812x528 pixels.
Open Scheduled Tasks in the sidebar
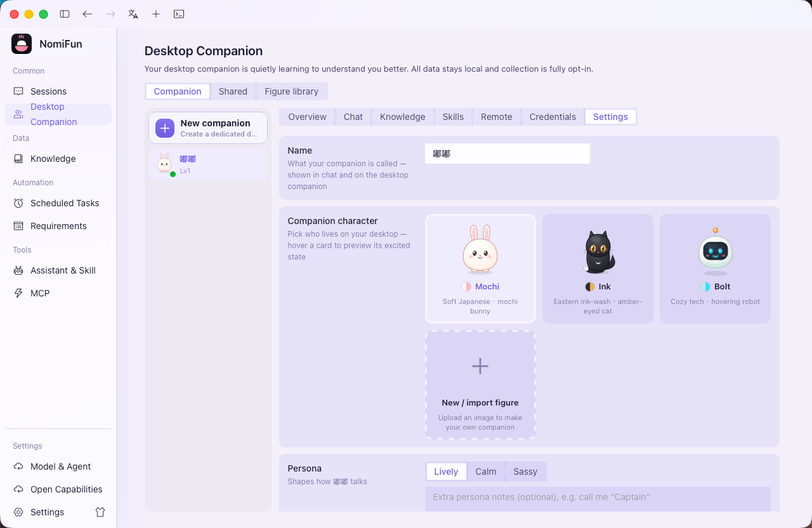(x=58, y=203)
